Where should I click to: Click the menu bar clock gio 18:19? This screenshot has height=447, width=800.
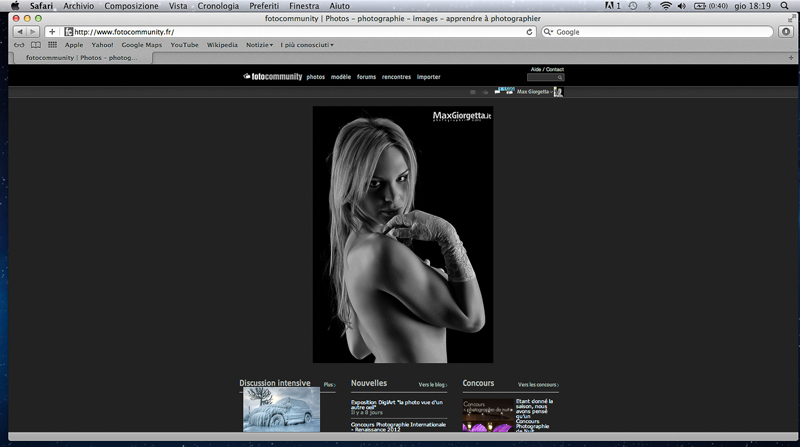tap(752, 6)
